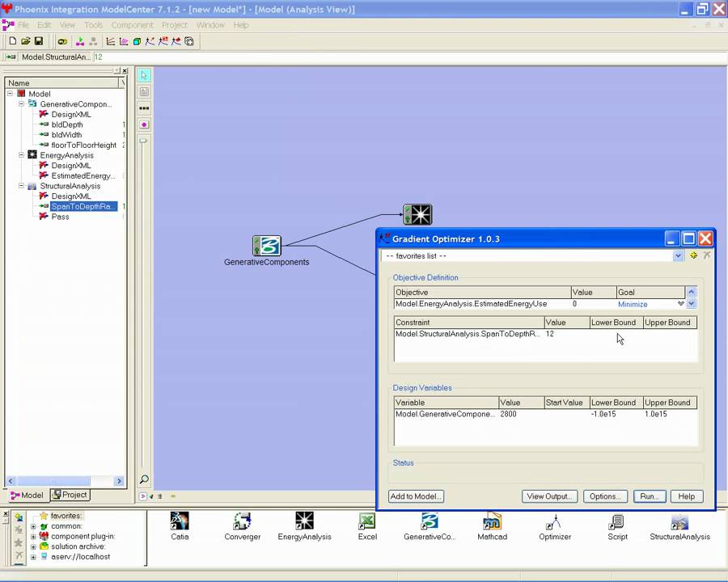Collapse the GenerativeCompon... tree node
The height and width of the screenshot is (582, 728).
[x=21, y=103]
